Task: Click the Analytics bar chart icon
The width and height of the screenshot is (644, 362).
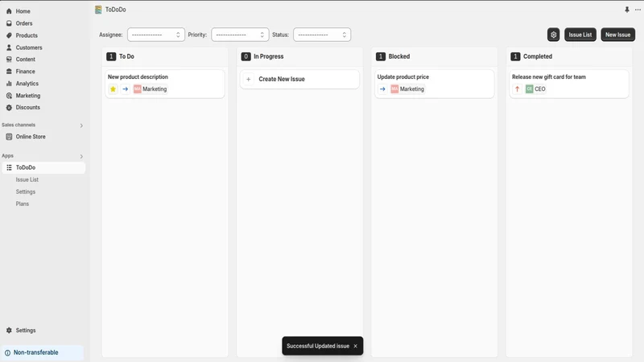Action: click(9, 84)
